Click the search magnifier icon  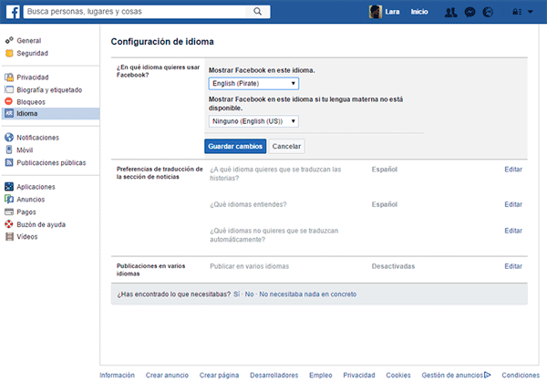coord(257,12)
